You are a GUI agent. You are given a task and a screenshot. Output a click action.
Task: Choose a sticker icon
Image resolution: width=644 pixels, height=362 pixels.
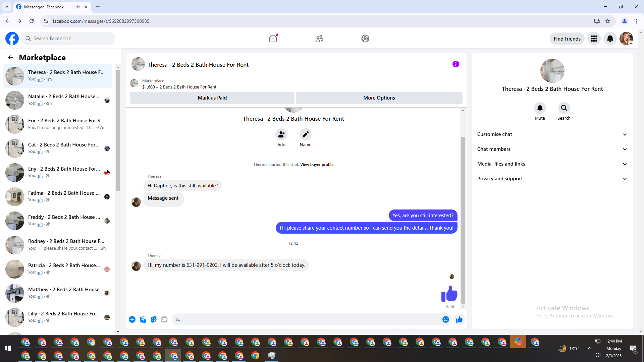(154, 319)
